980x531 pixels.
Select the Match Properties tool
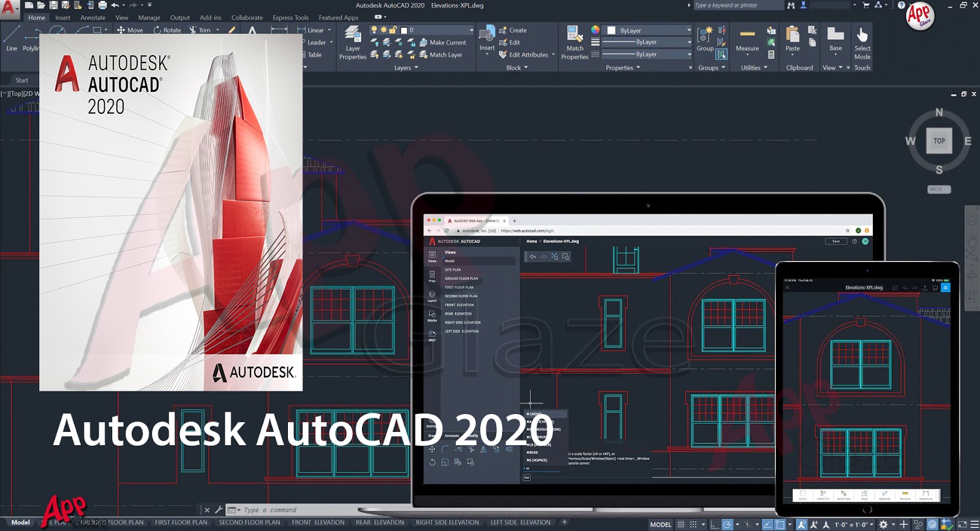[x=575, y=43]
